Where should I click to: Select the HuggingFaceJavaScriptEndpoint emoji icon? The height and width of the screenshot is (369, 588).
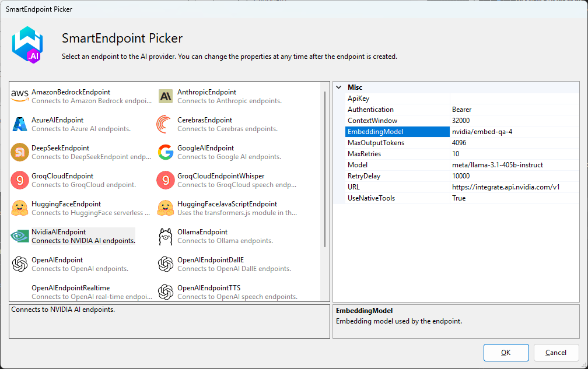point(166,208)
